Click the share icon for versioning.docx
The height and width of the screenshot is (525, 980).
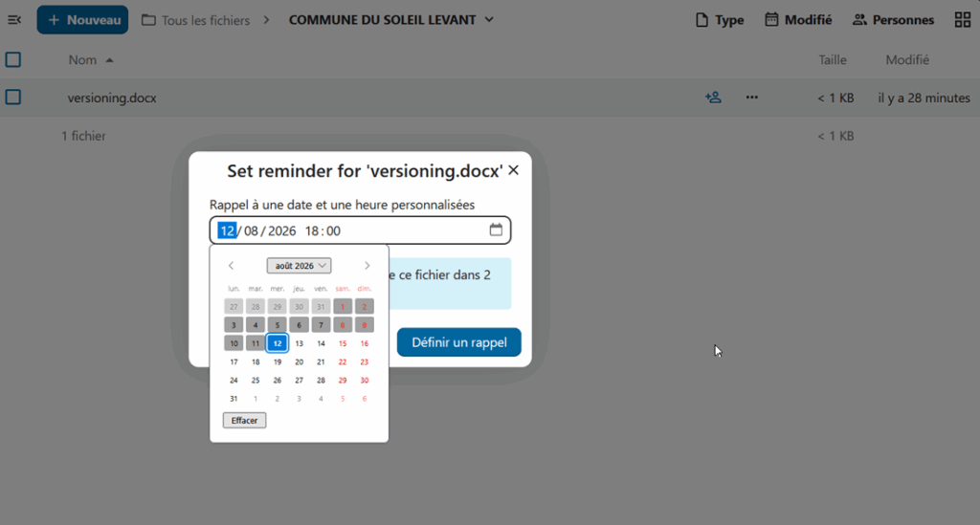tap(713, 98)
